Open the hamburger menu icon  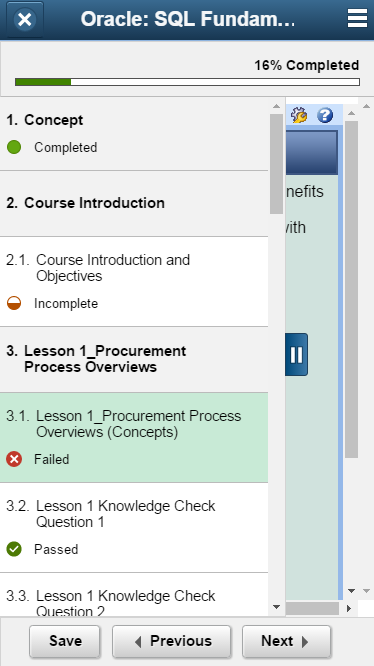coord(357,19)
